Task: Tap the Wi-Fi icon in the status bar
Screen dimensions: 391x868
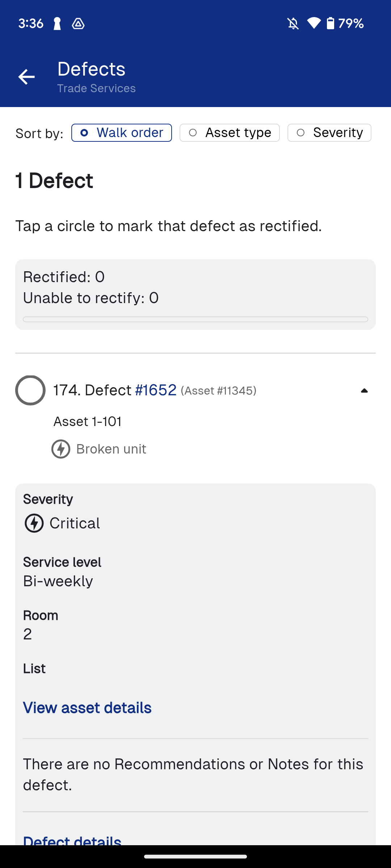Action: point(314,23)
